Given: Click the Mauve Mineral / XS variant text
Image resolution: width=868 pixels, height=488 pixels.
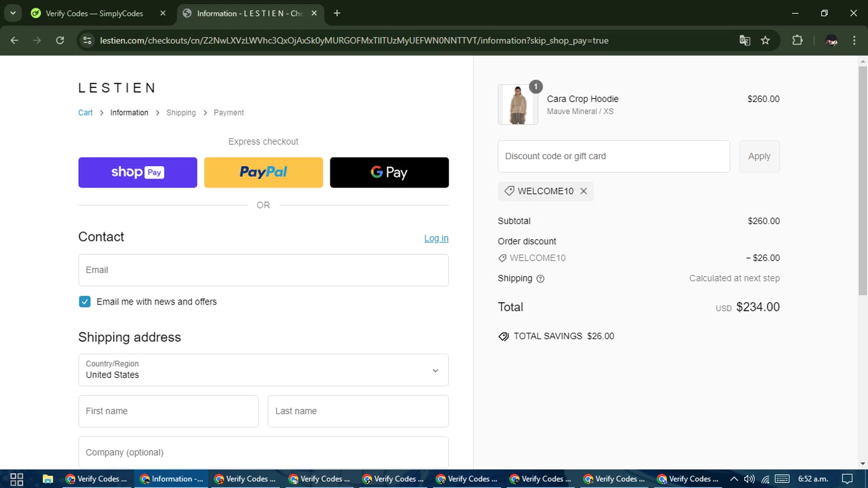Looking at the screenshot, I should click(x=580, y=112).
